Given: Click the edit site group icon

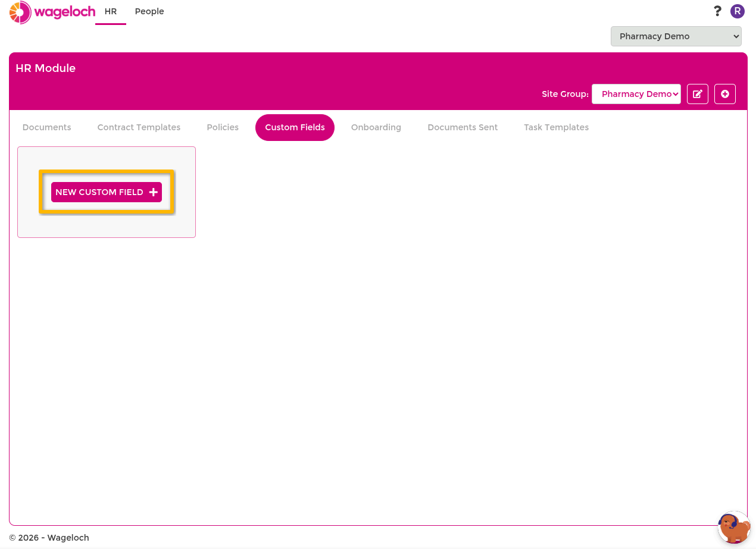Looking at the screenshot, I should pos(698,94).
